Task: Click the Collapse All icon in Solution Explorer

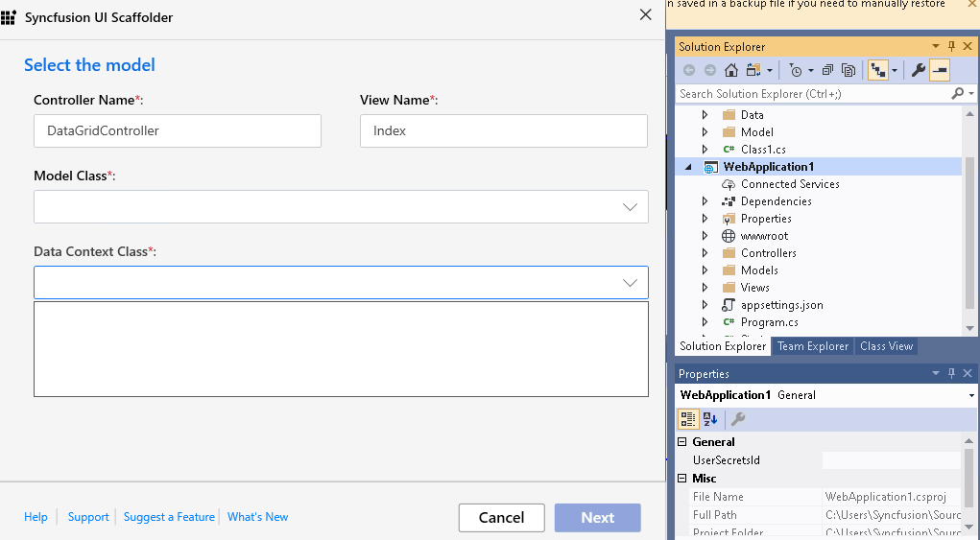Action: coord(827,70)
